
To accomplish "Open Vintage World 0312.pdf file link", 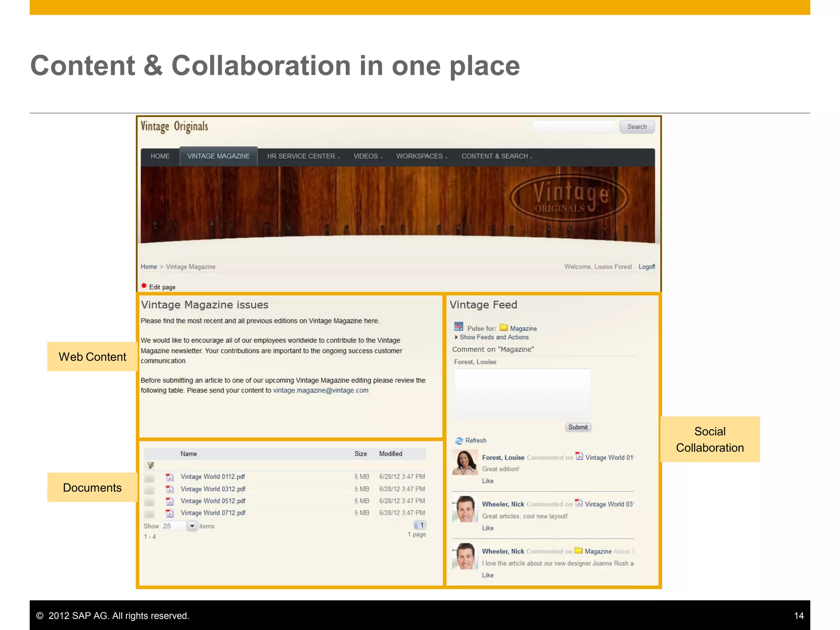I will click(213, 489).
